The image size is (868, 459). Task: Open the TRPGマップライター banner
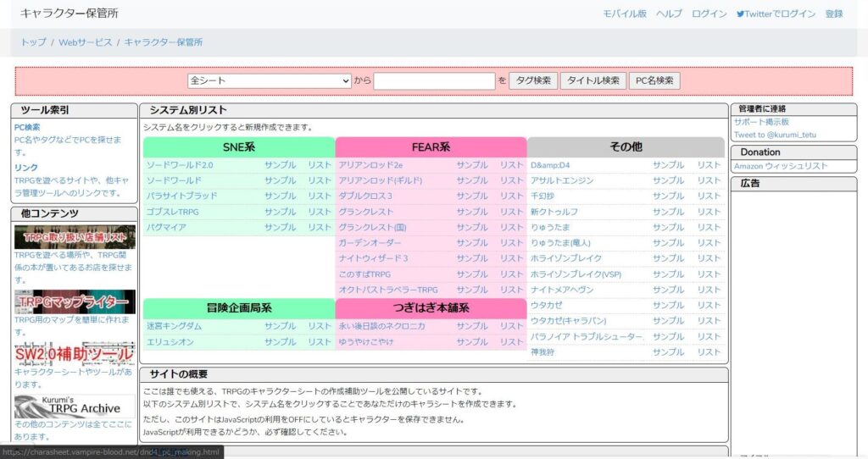click(75, 301)
